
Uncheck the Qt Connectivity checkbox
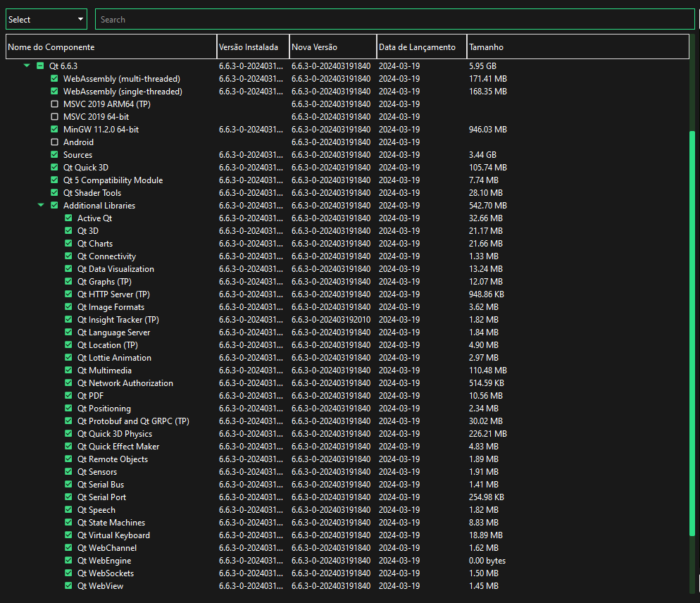coord(68,256)
